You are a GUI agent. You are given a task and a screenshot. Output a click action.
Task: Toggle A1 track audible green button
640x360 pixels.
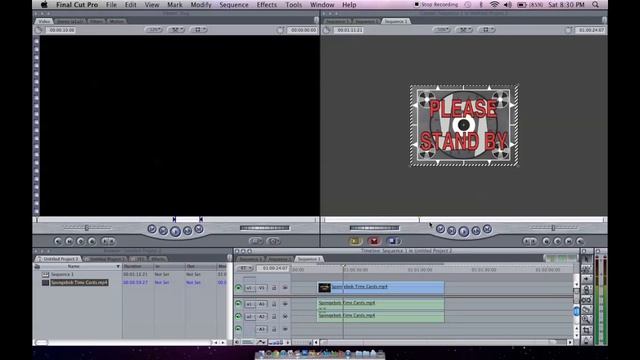238,304
